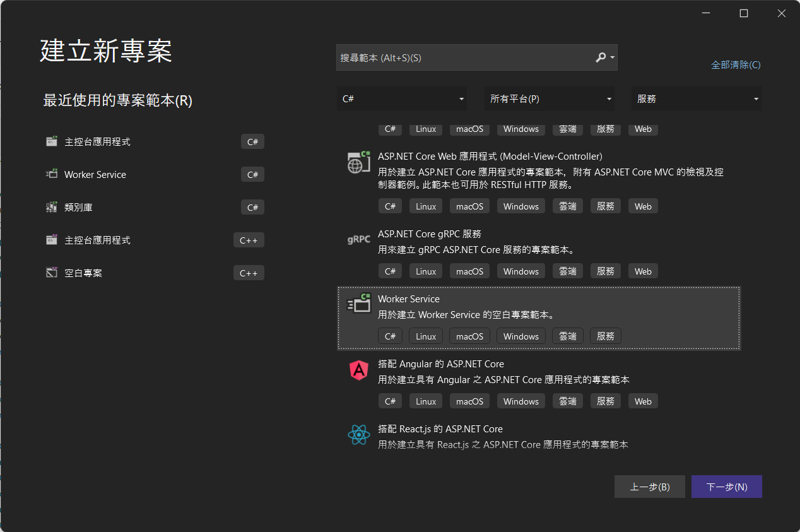The height and width of the screenshot is (532, 800).
Task: Click the 空白專案 empty project icon
Action: [52, 273]
